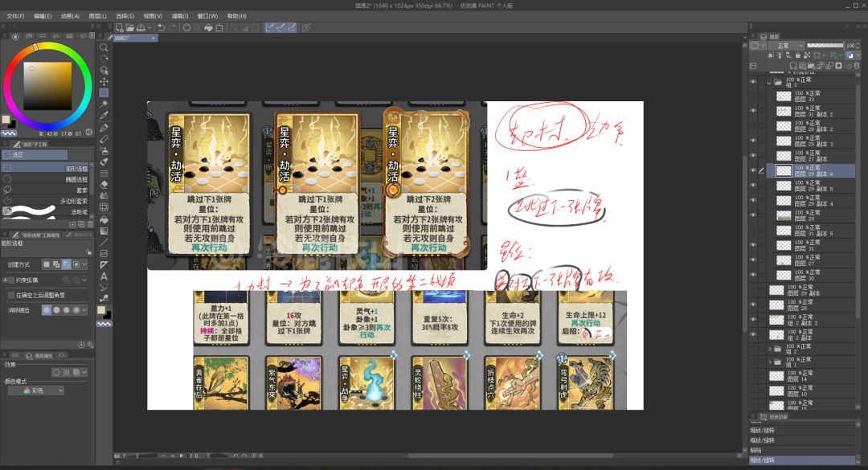Viewport: 868px width, 470px height.
Task: Check the 在确定之后调整角度 checkbox
Action: click(11, 295)
